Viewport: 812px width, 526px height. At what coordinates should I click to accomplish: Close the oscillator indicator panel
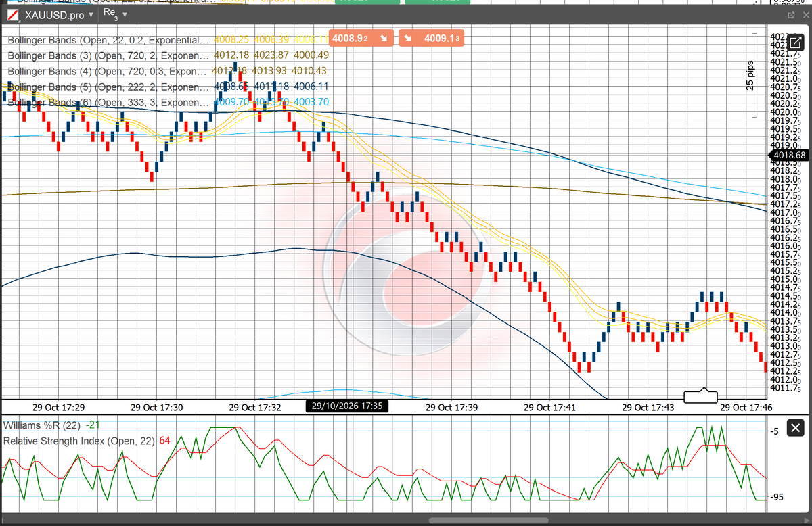tap(796, 428)
